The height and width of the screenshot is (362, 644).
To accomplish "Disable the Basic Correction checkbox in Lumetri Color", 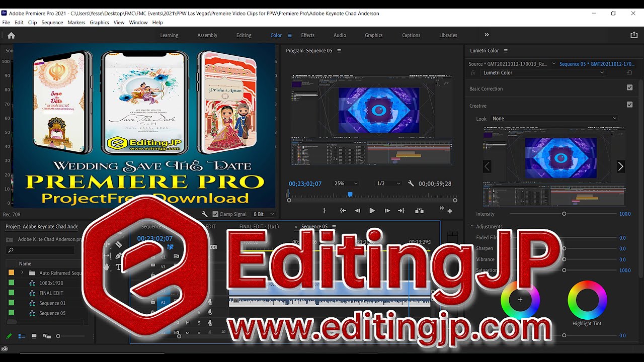I will click(629, 87).
